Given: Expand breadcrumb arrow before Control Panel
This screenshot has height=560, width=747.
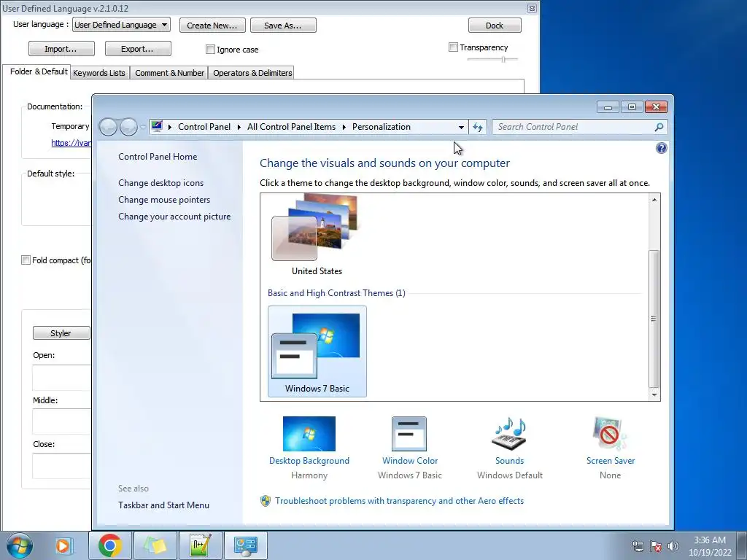Looking at the screenshot, I should tap(169, 127).
